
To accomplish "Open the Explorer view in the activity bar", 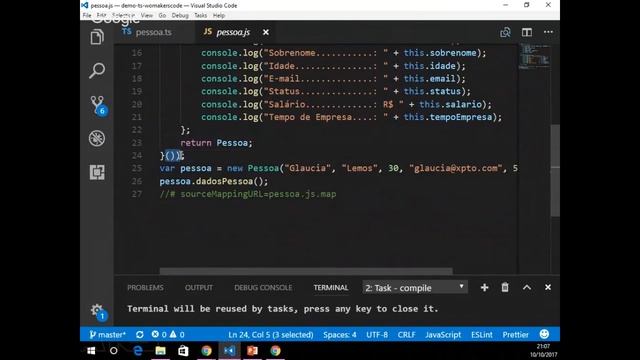I will (x=97, y=37).
